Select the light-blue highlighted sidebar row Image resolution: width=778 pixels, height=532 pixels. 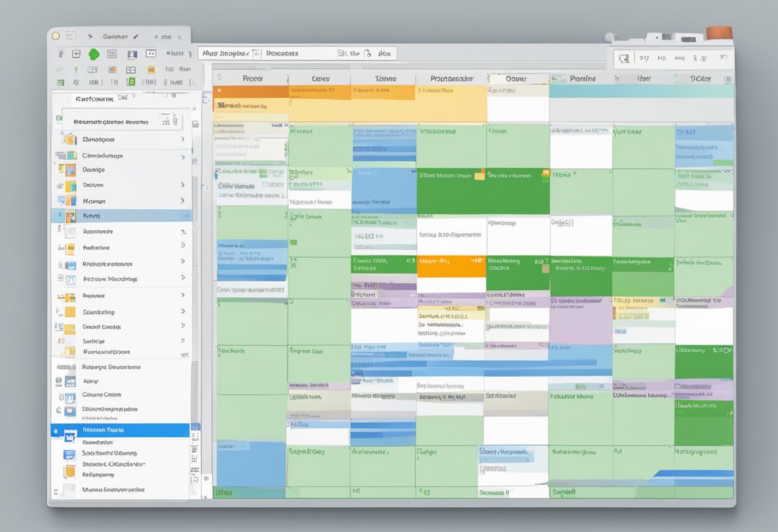click(122, 216)
